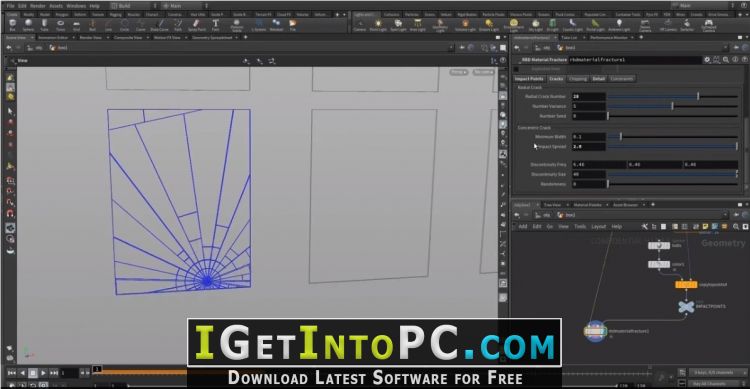Image resolution: width=750 pixels, height=389 pixels.
Task: Expand the Persp camera dropdown in viewport
Action: pos(459,72)
